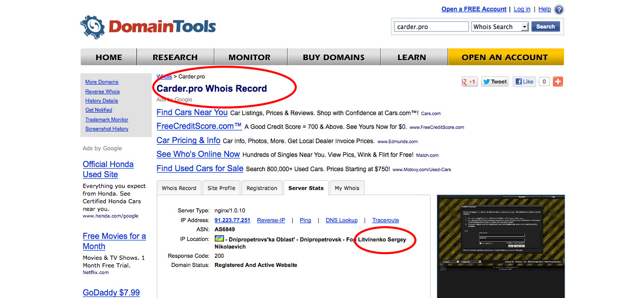Click the ASN value AS6849
This screenshot has width=644, height=298.
coord(225,230)
